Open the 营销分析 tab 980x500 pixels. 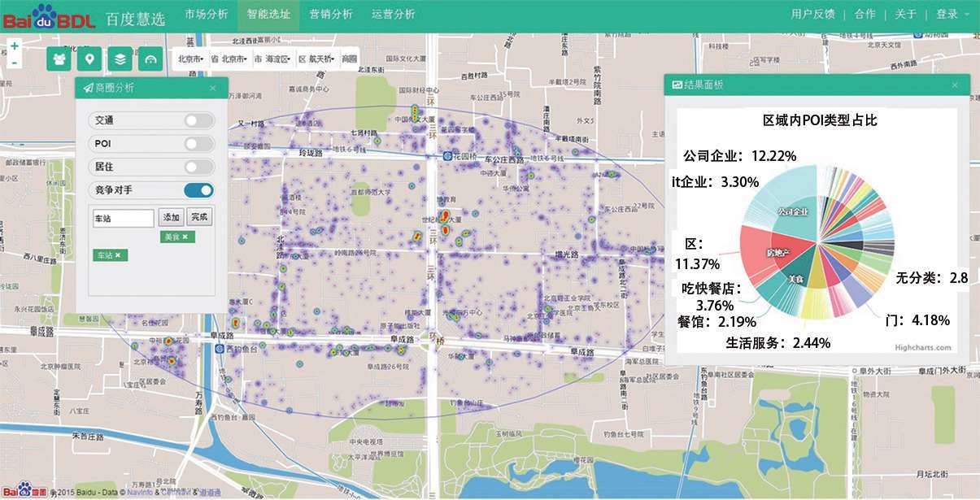click(x=331, y=14)
